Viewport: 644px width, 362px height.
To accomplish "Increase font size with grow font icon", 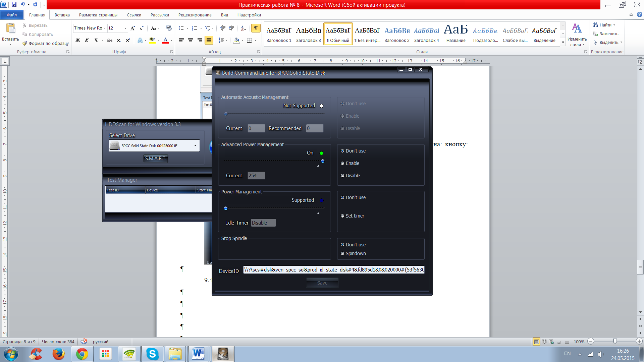I will [133, 28].
